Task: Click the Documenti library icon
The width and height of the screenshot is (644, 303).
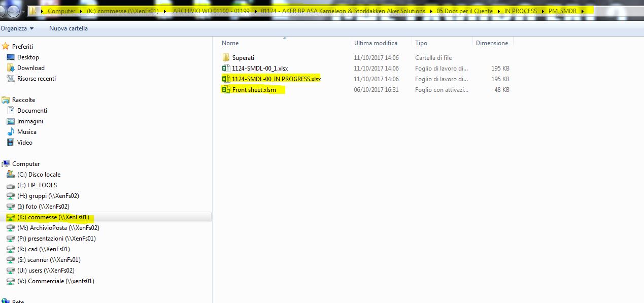Action: tap(11, 111)
